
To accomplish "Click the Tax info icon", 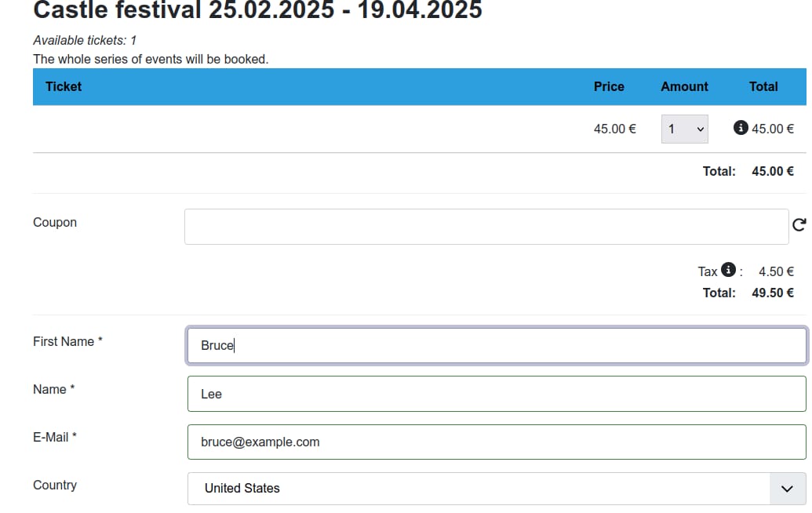I will point(728,271).
